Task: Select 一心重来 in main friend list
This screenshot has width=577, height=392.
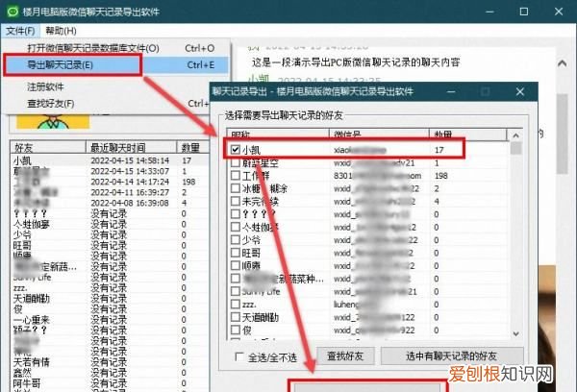Action: (x=110, y=320)
